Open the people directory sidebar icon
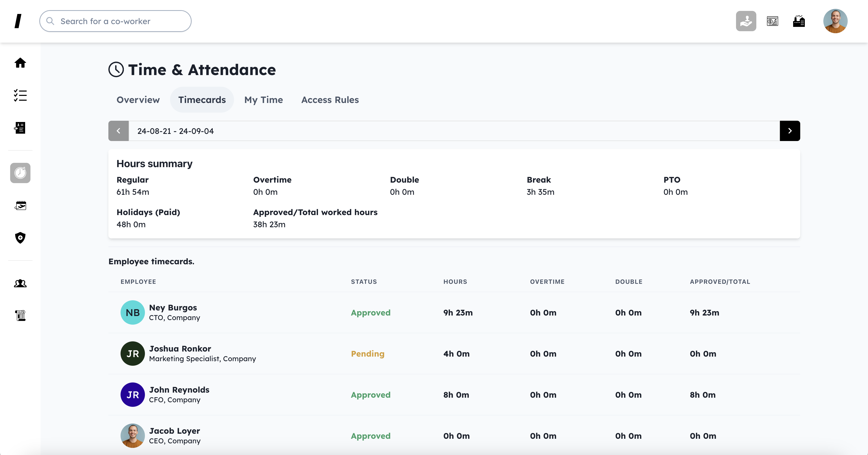Viewport: 868px width, 455px height. (x=20, y=284)
